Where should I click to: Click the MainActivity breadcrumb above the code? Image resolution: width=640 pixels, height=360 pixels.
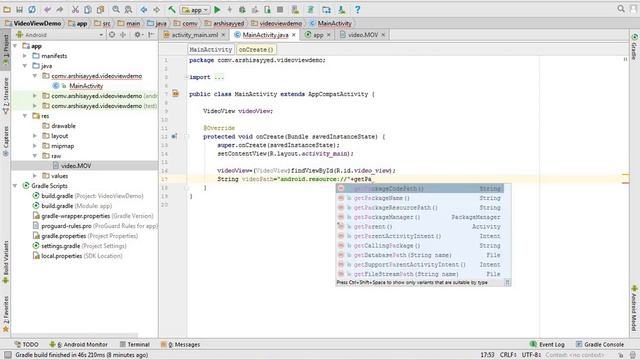tap(211, 49)
